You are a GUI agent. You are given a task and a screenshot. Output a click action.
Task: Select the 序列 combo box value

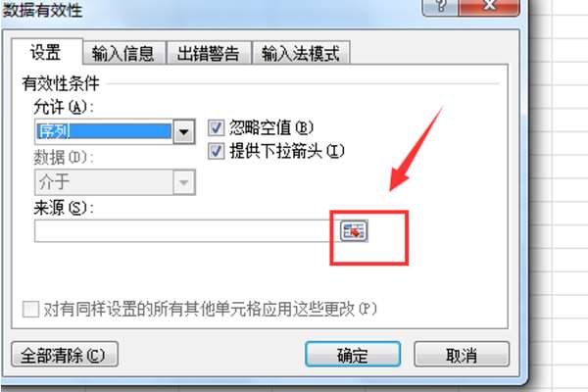[104, 131]
